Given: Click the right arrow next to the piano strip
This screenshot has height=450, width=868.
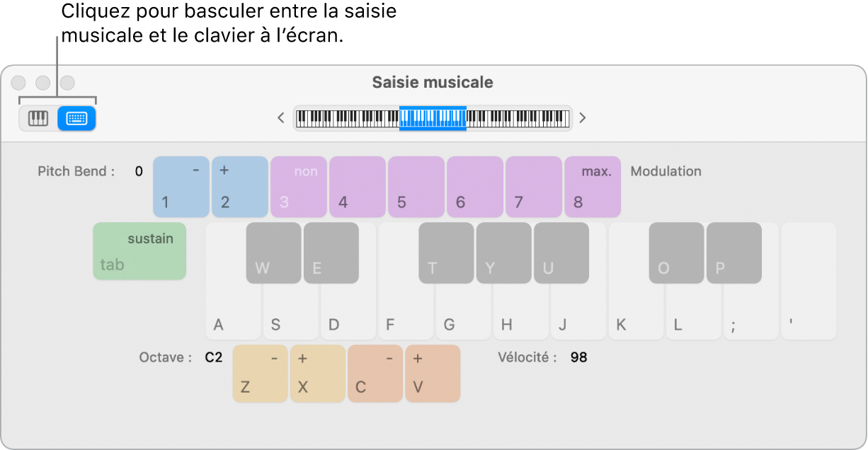Looking at the screenshot, I should click(x=582, y=118).
